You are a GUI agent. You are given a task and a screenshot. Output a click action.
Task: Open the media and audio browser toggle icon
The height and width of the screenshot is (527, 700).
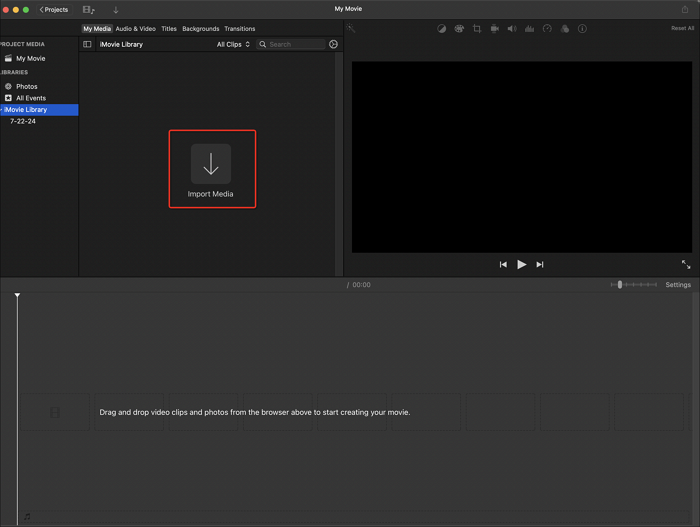88,9
